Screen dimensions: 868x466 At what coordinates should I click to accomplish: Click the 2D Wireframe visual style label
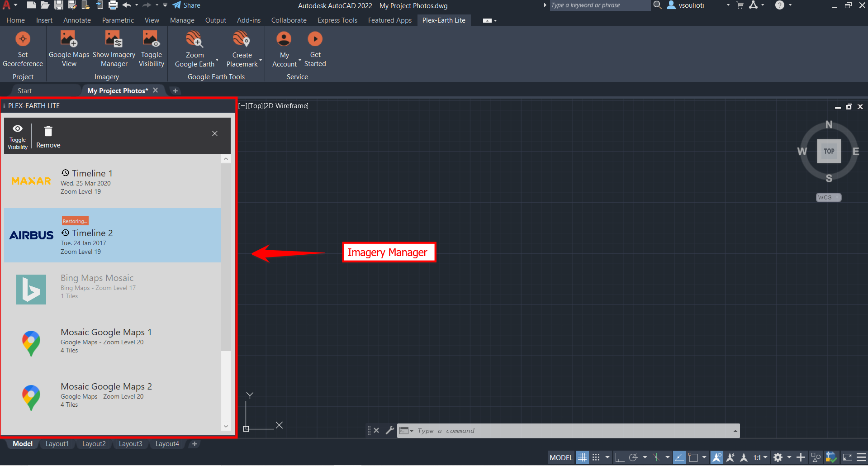click(x=286, y=106)
